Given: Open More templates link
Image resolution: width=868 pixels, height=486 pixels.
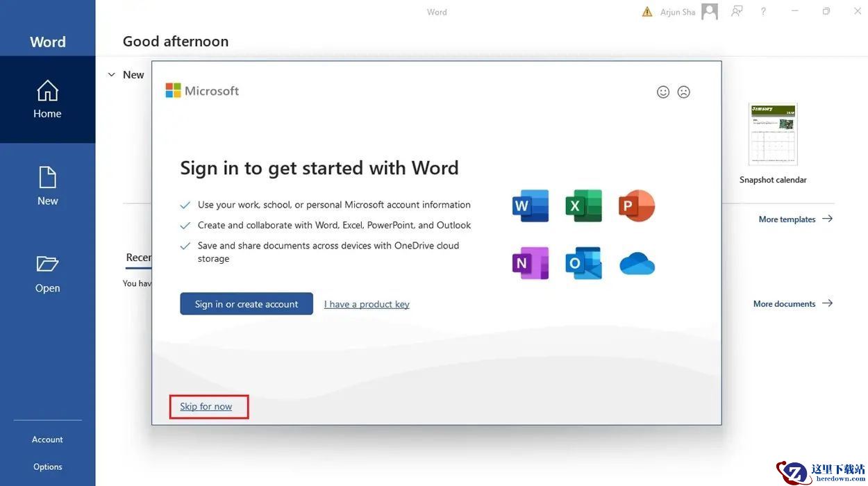Looking at the screenshot, I should click(795, 219).
